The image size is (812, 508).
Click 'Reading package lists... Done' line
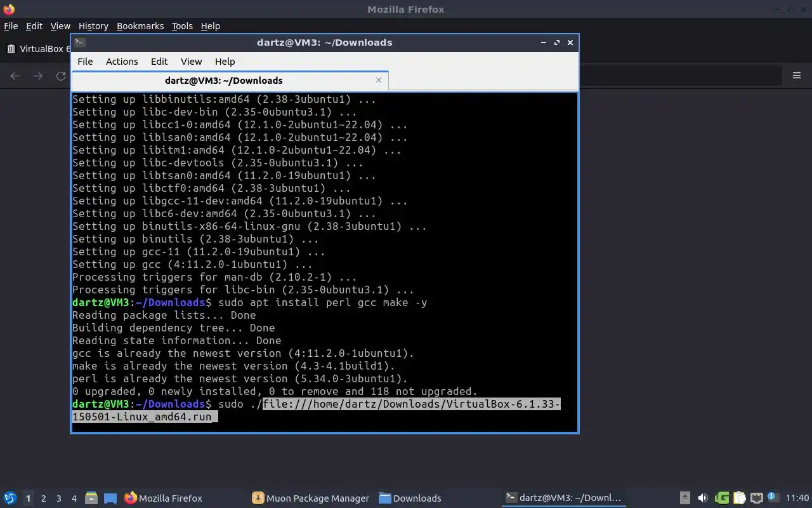pos(164,315)
